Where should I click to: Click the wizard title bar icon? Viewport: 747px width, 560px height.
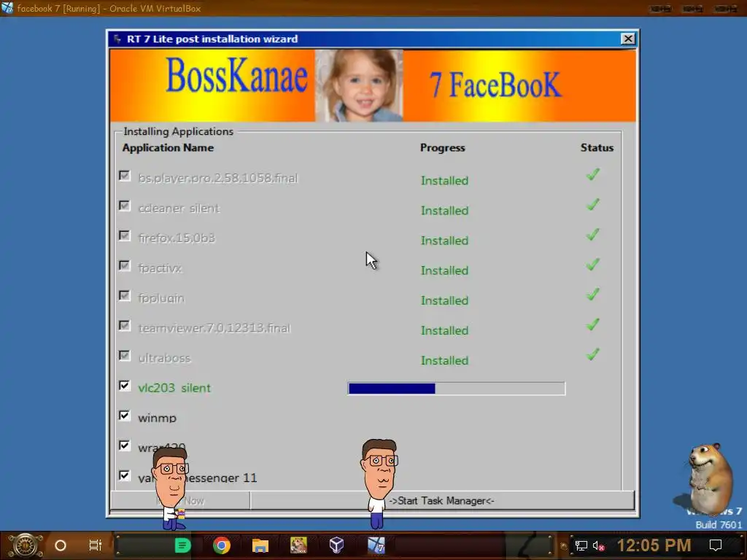coord(117,39)
